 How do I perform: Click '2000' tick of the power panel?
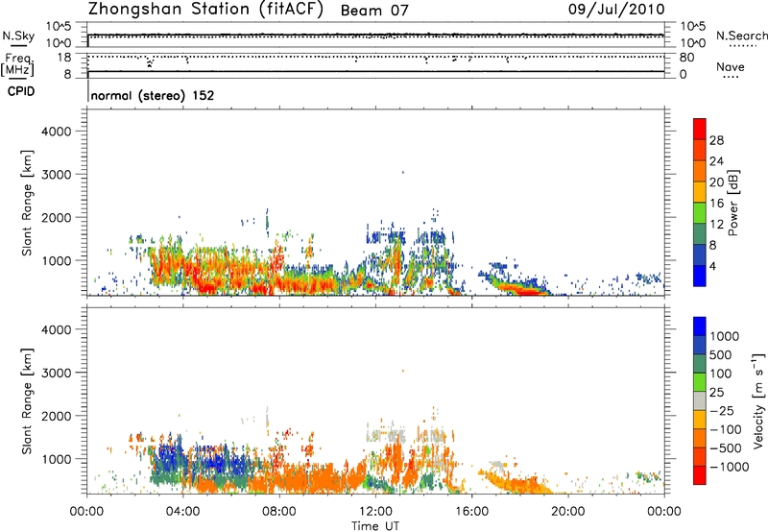tap(56, 217)
